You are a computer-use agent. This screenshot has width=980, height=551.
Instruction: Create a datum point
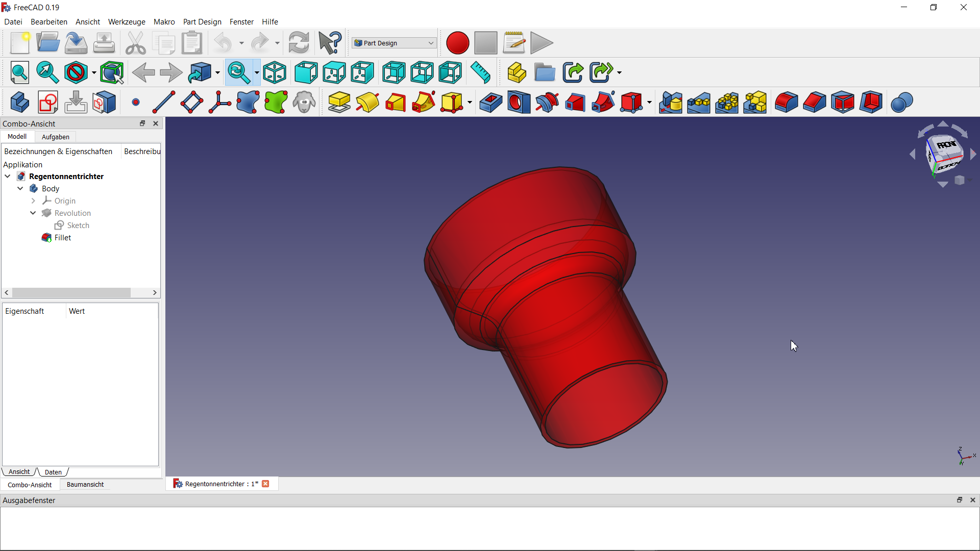[x=136, y=102]
